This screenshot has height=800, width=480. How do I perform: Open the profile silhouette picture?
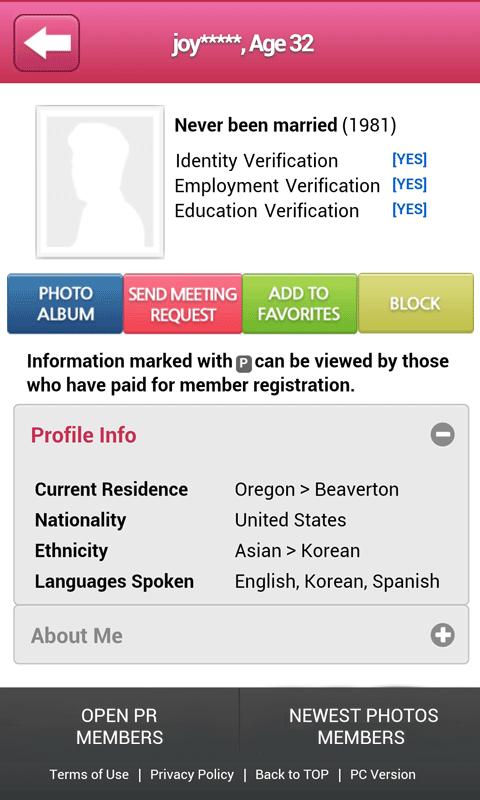(x=100, y=182)
